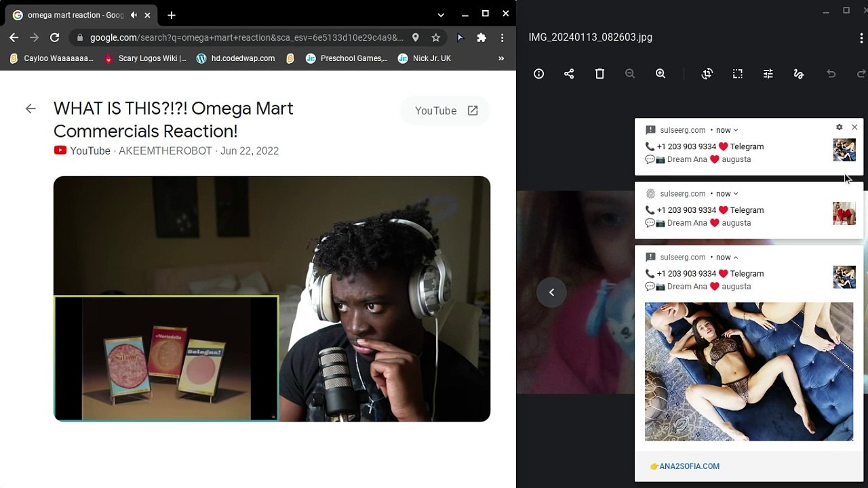Viewport: 868px width, 488px height.
Task: Dismiss the top sulseerg.com notification
Action: [x=854, y=127]
